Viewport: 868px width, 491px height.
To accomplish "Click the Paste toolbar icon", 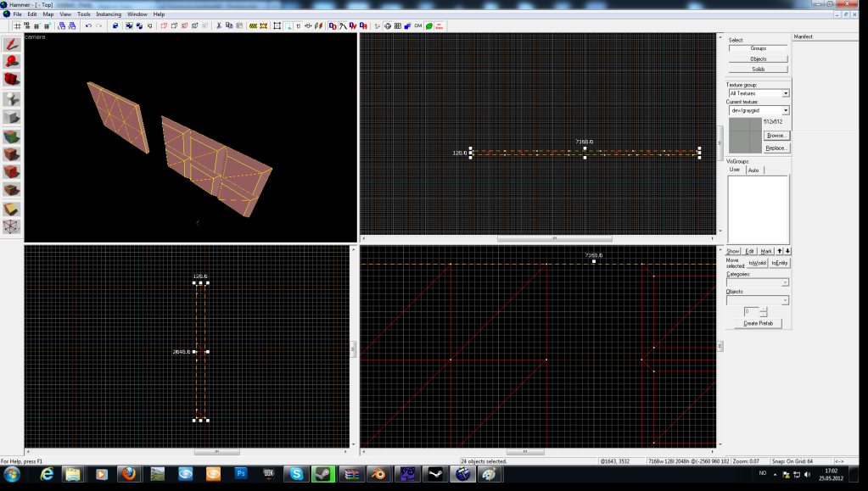I will pos(239,26).
